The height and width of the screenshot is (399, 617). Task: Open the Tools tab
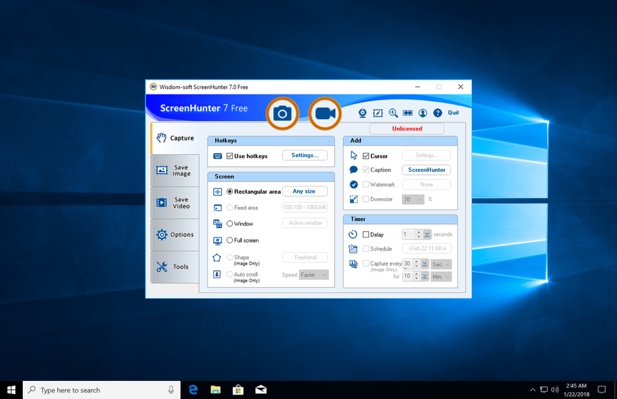click(175, 267)
